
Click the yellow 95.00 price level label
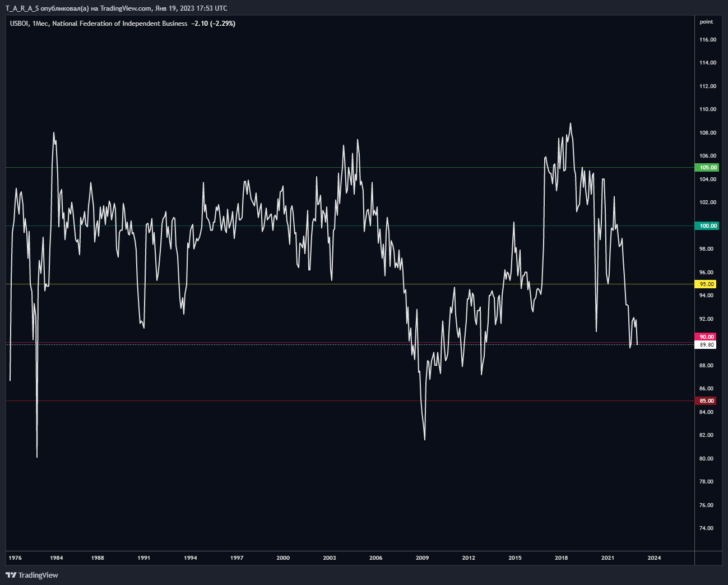tap(707, 284)
